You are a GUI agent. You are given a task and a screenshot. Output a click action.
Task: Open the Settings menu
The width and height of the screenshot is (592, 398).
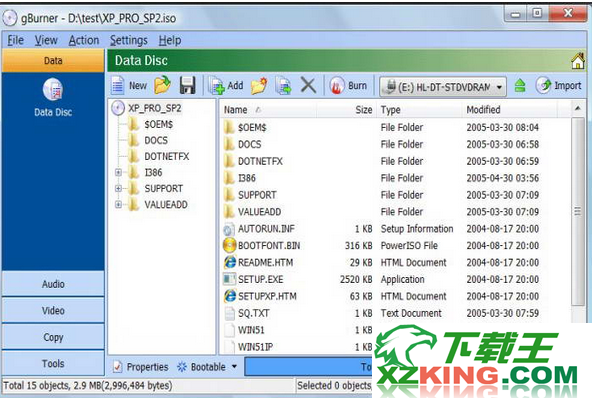(129, 40)
